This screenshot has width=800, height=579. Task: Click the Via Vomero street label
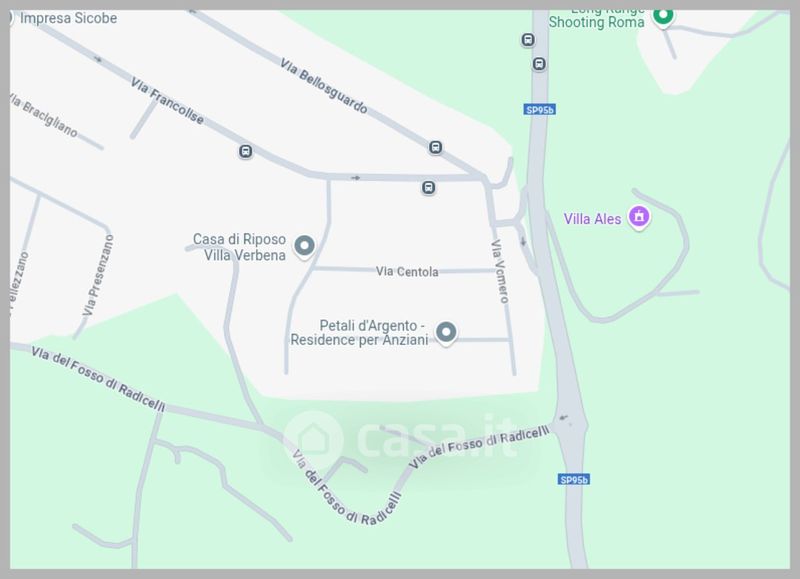click(x=499, y=271)
